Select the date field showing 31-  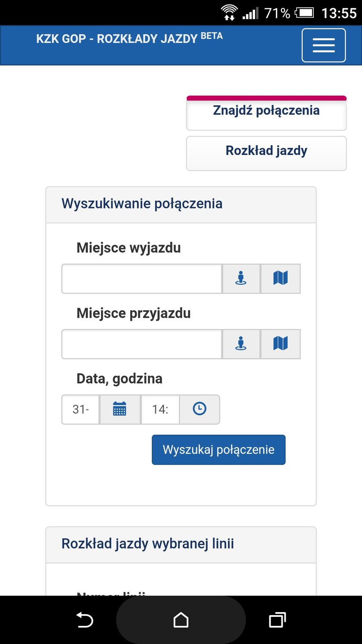(x=81, y=409)
